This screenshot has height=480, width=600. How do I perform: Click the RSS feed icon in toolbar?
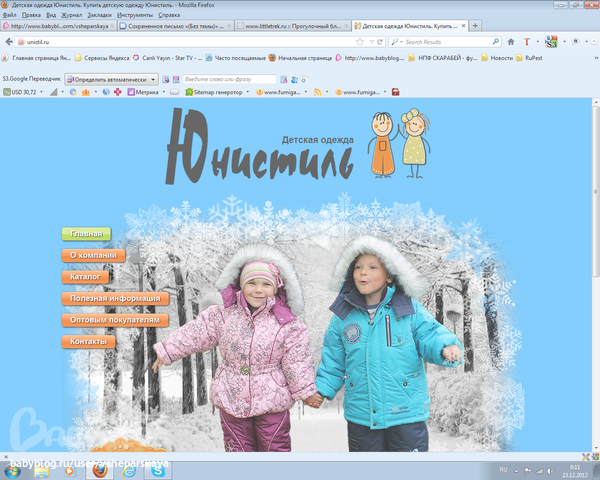(x=317, y=92)
